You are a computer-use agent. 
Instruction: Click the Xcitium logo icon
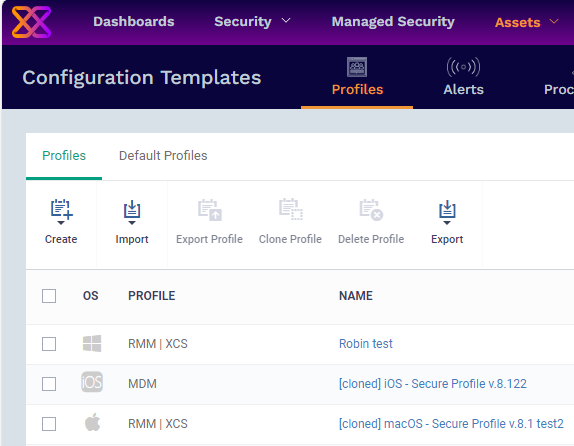point(31,22)
